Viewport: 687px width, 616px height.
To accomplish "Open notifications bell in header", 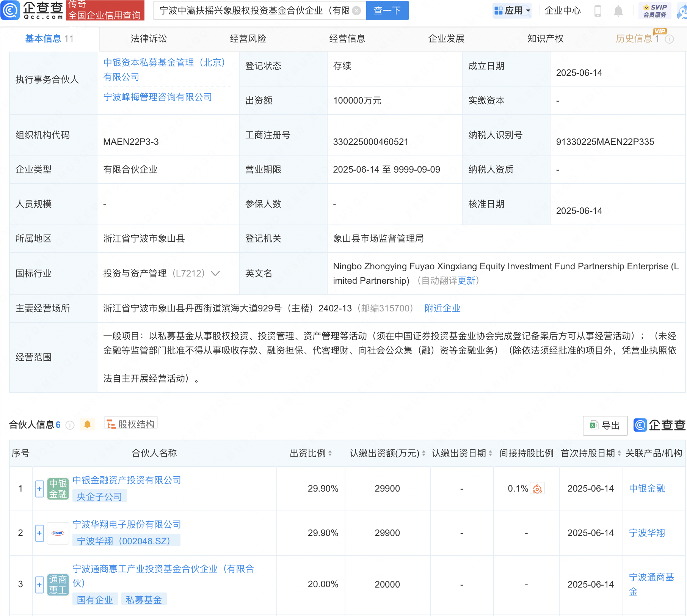I will [x=618, y=11].
